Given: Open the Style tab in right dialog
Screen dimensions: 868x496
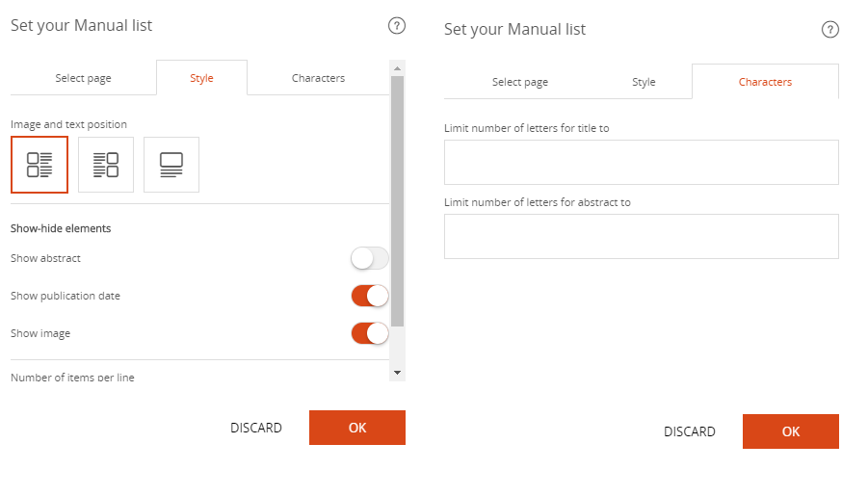Looking at the screenshot, I should 644,82.
